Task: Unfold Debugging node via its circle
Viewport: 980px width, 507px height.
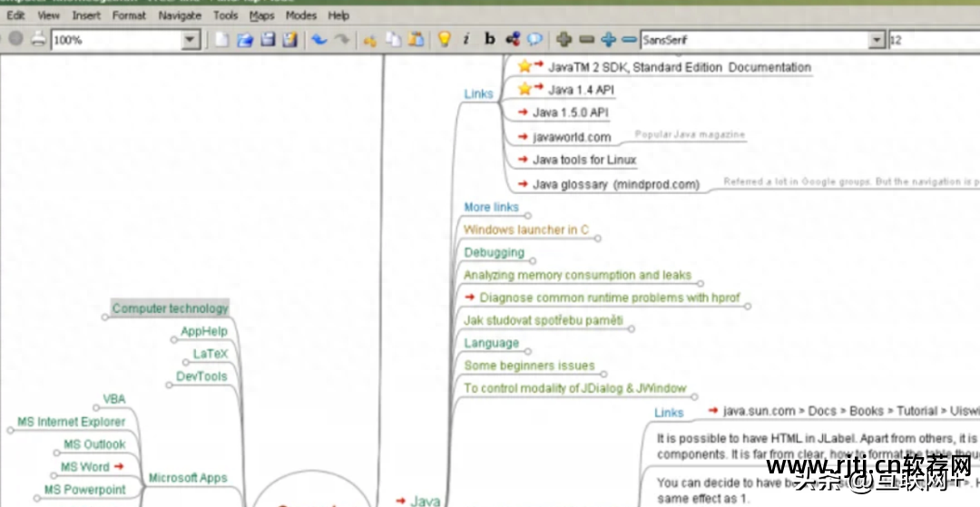Action: (533, 260)
